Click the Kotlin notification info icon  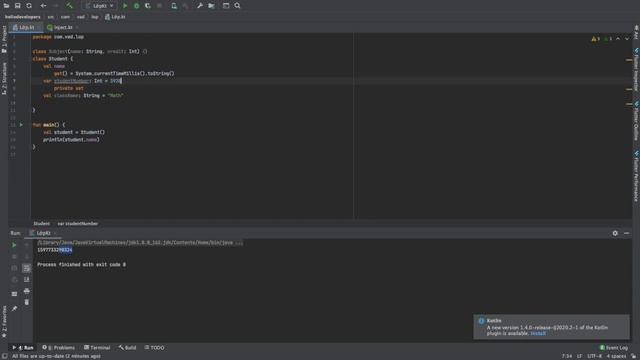(481, 321)
